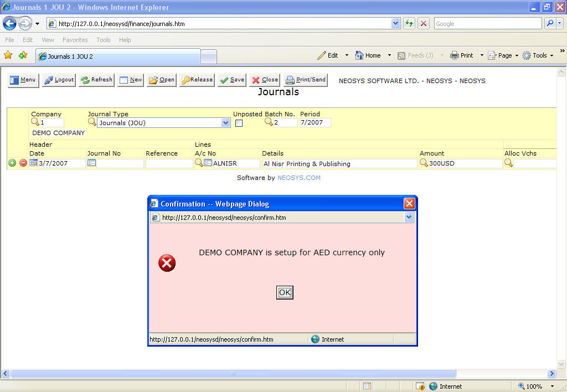Click the Release button
The width and height of the screenshot is (567, 392).
click(x=197, y=80)
